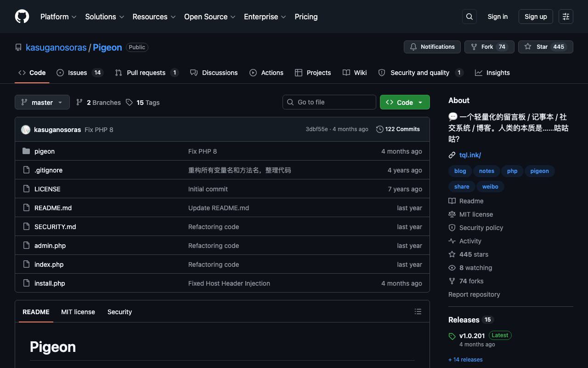Image resolution: width=588 pixels, height=368 pixels.
Task: Click the file icon beside install.php
Action: pos(26,283)
